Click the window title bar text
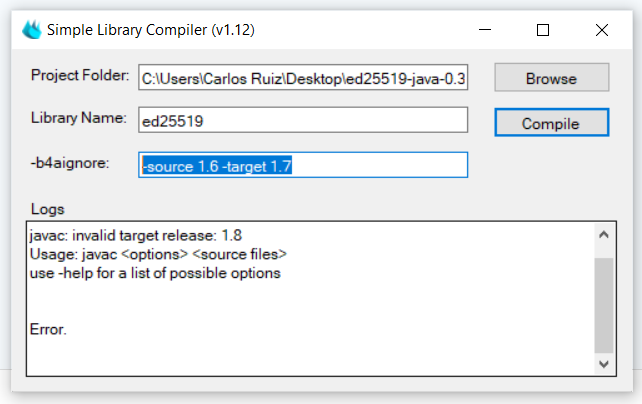The width and height of the screenshot is (642, 404). (x=151, y=30)
